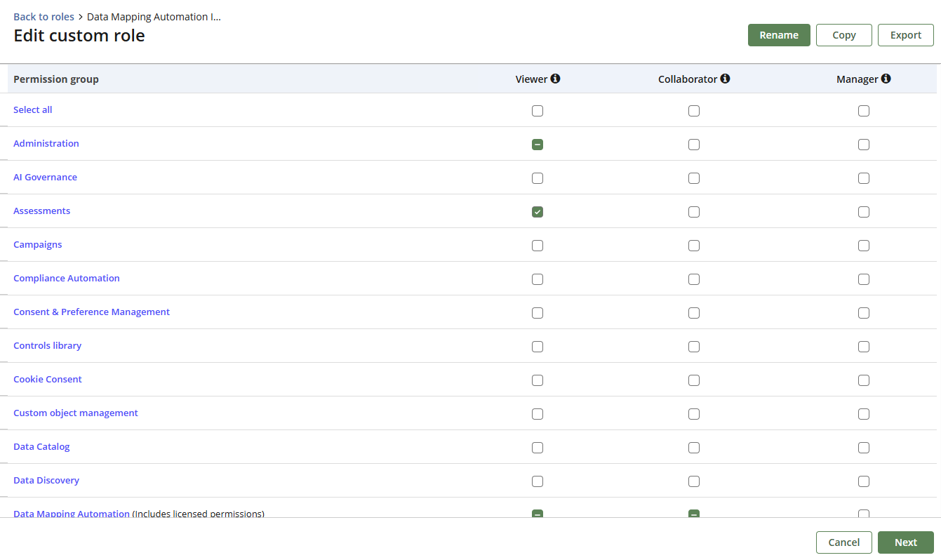Copy this custom role

(843, 35)
